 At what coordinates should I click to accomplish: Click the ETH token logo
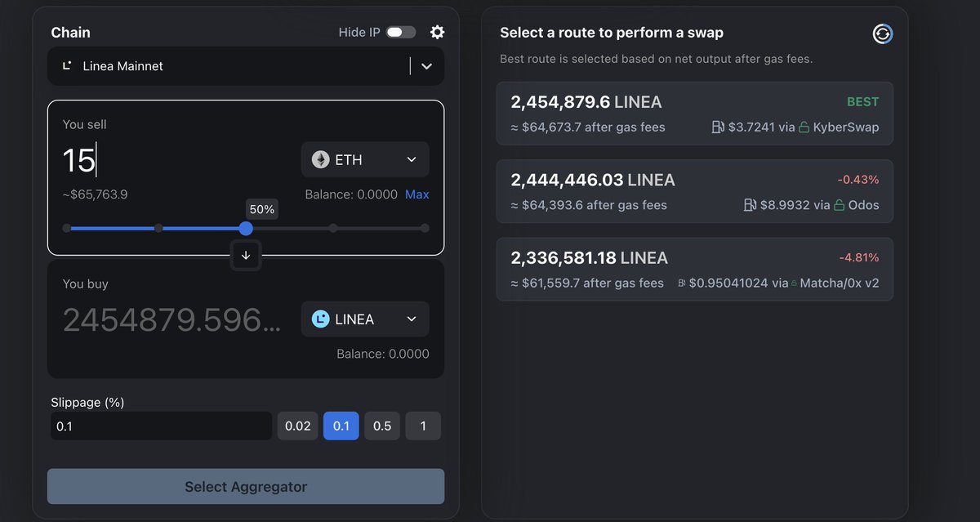(320, 159)
